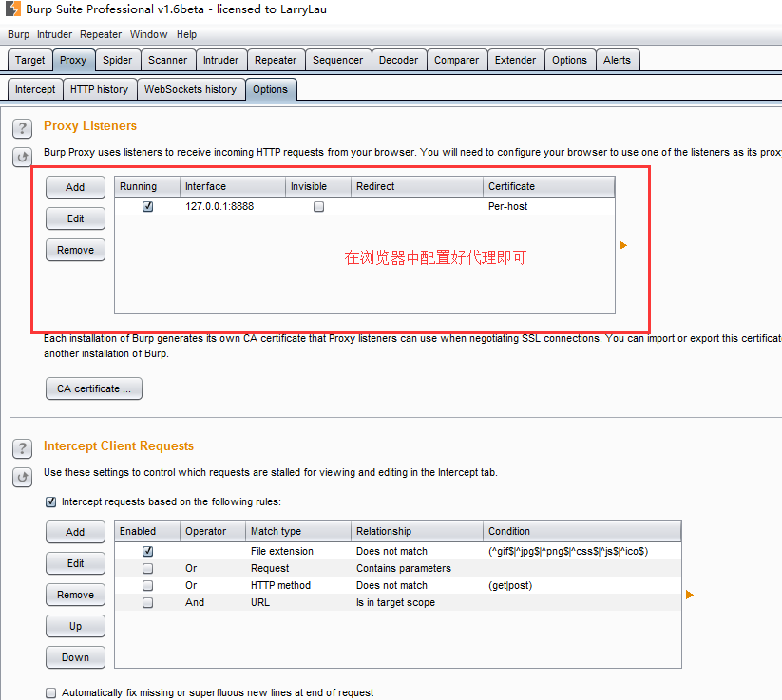The width and height of the screenshot is (782, 700).
Task: Switch to WebSockets history sub-tab
Action: point(191,89)
